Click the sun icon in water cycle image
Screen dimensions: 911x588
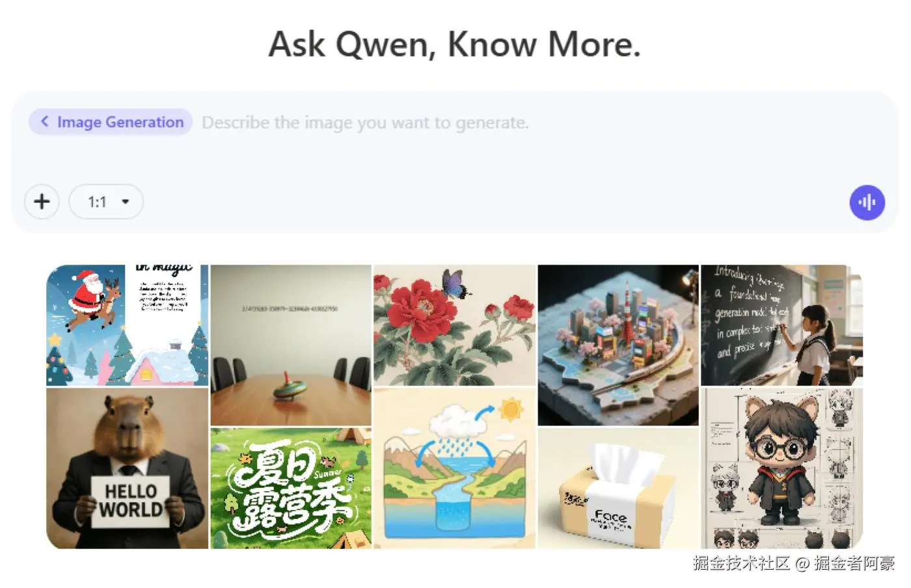(x=510, y=409)
